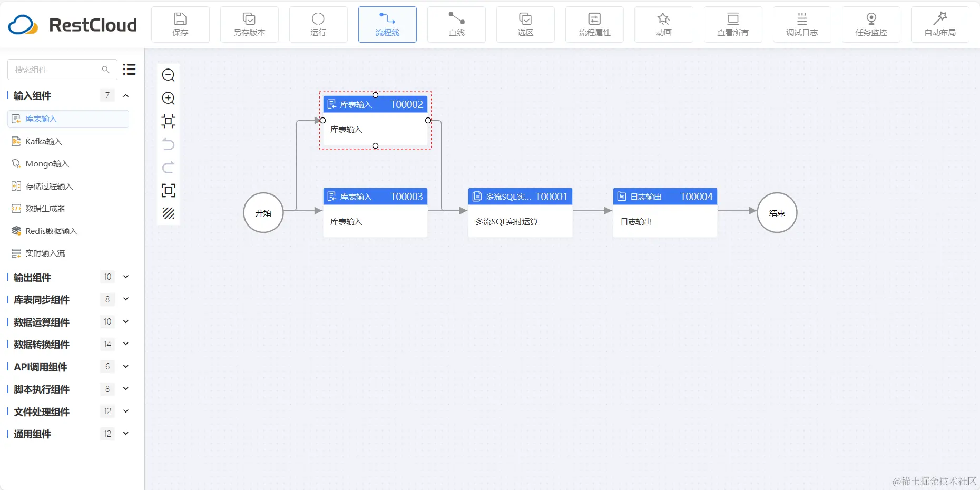Run the flow with 运行 button
The height and width of the screenshot is (490, 980).
point(318,24)
